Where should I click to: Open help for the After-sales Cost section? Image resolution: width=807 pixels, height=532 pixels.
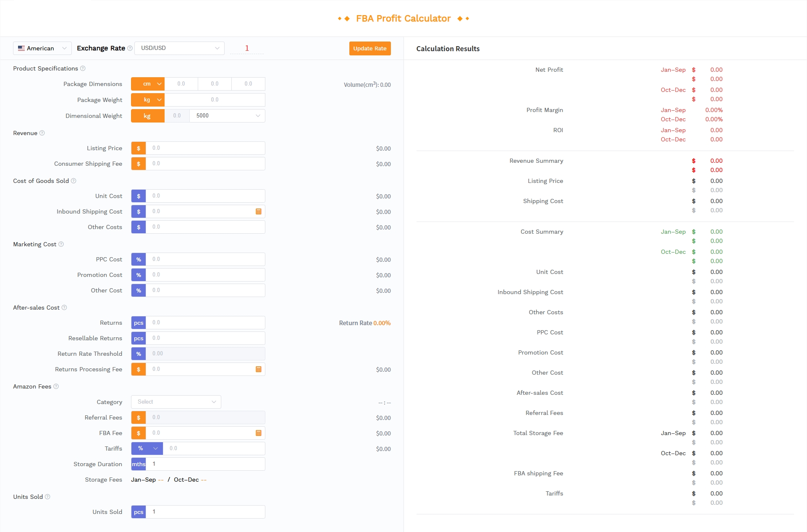tap(65, 308)
